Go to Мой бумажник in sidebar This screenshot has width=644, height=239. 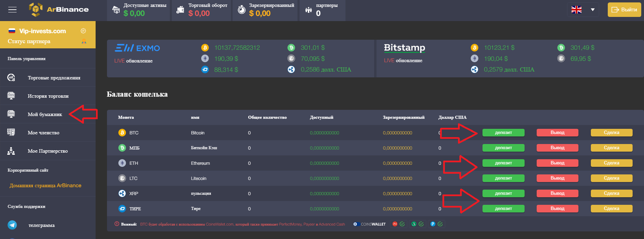(x=45, y=114)
